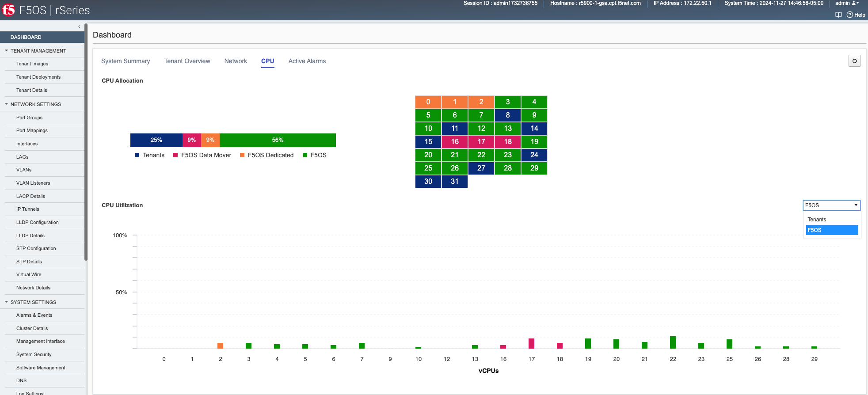868x395 pixels.
Task: Click the F5 logo icon
Action: coord(8,10)
